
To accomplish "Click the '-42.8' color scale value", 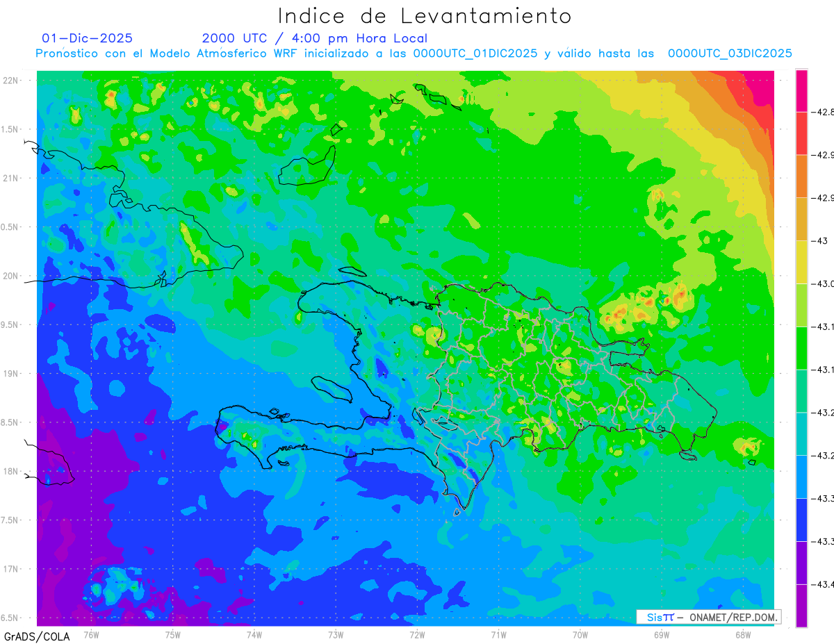I will pos(822,112).
